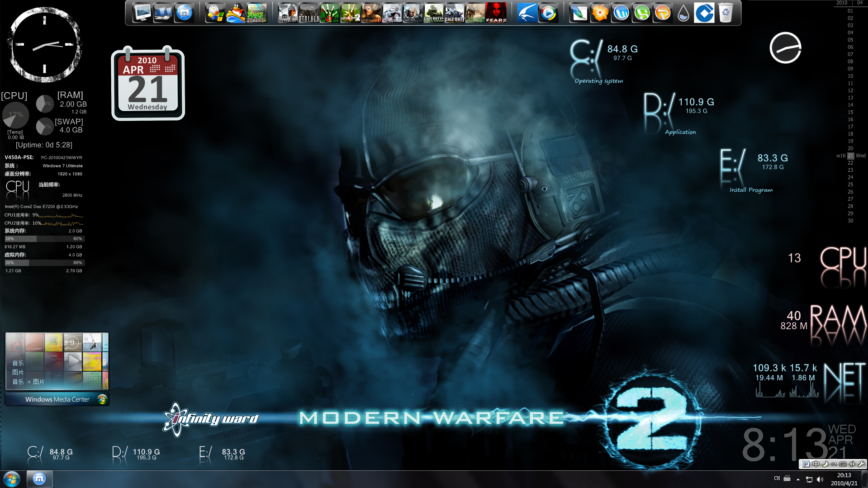868x488 pixels.
Task: Open the water drop dock icon
Action: click(x=683, y=13)
